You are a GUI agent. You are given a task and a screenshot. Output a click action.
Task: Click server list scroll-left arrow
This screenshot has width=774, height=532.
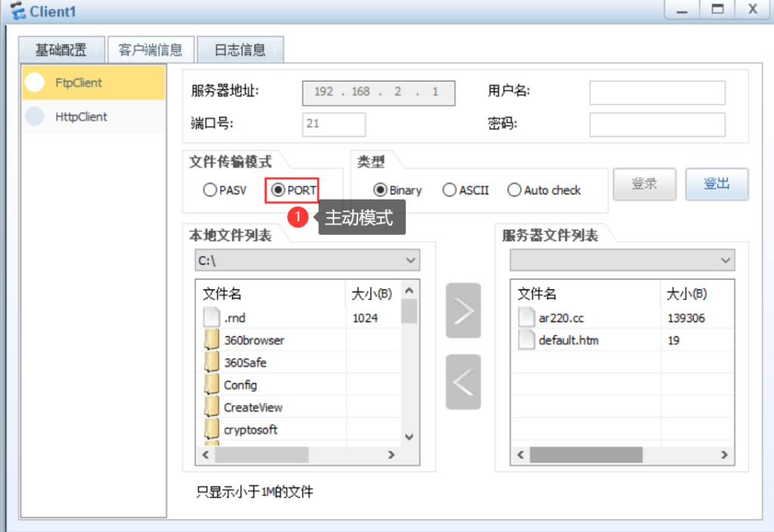520,454
